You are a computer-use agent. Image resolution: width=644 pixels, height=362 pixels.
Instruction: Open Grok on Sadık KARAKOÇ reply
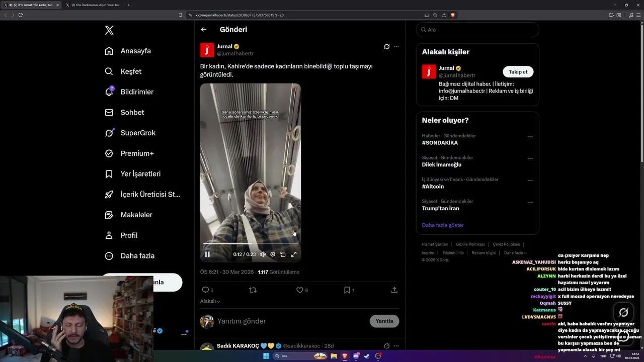[386, 346]
